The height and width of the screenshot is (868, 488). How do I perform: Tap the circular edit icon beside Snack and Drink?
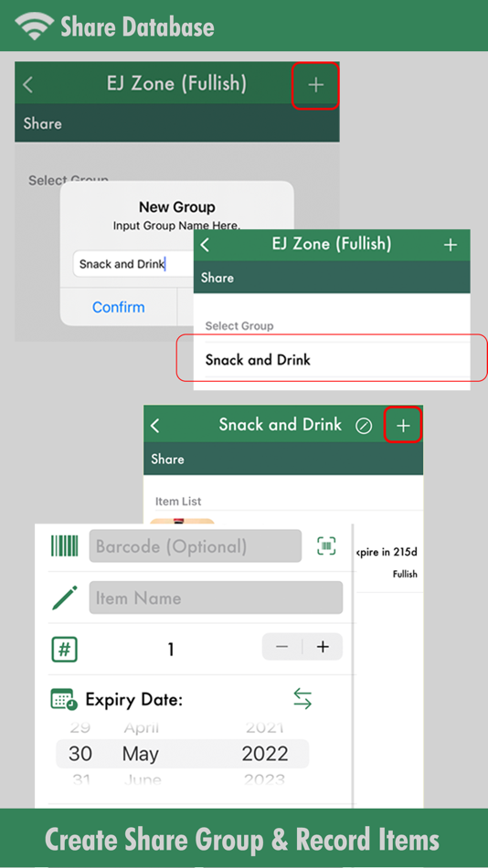click(364, 426)
